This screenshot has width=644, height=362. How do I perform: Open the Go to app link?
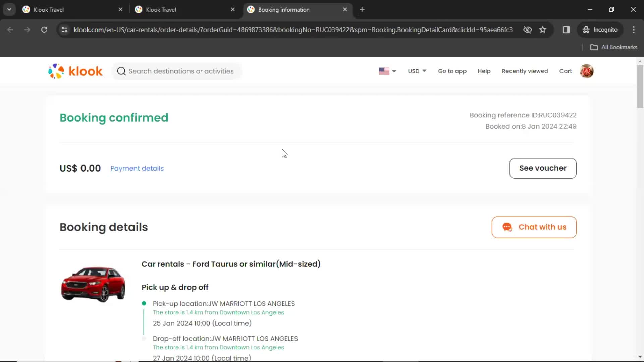click(452, 71)
